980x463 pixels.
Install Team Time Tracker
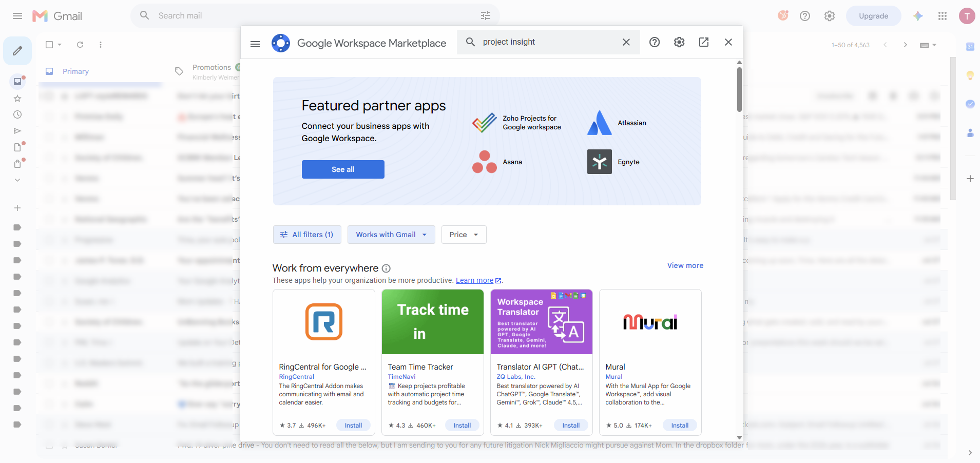tap(462, 425)
